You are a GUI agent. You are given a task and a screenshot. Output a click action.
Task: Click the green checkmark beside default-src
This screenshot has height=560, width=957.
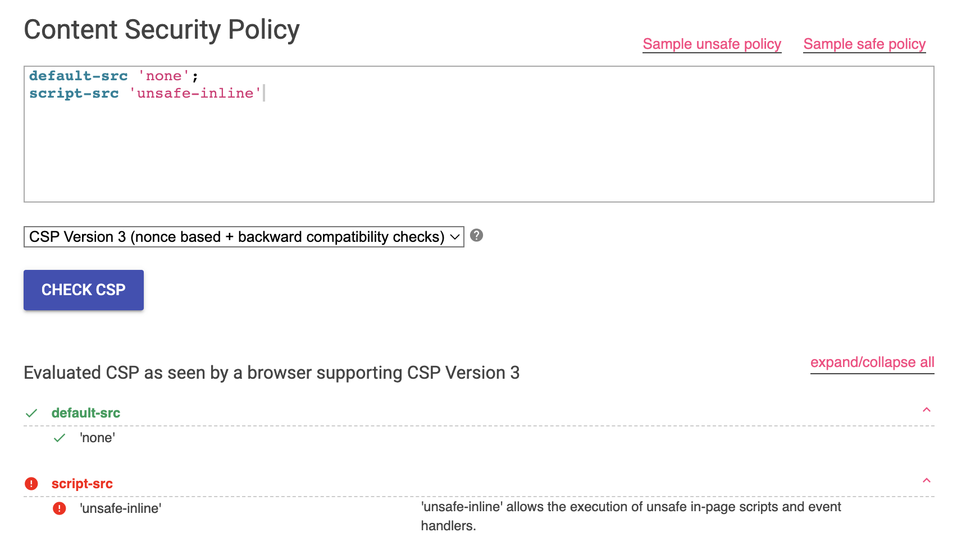coord(31,414)
